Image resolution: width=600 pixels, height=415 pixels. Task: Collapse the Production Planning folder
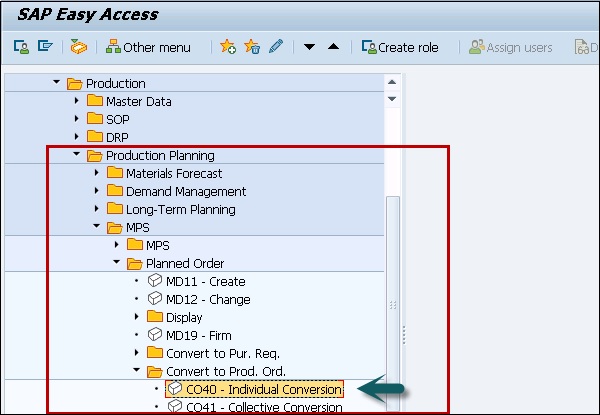tap(77, 155)
